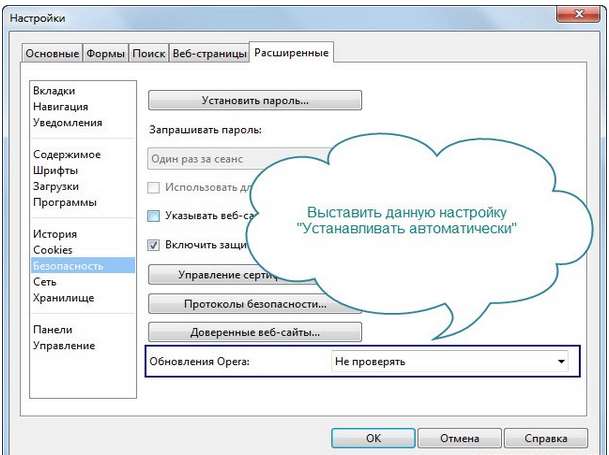Toggle the Использовать для checkbox
This screenshot has height=455, width=609.
[x=154, y=187]
